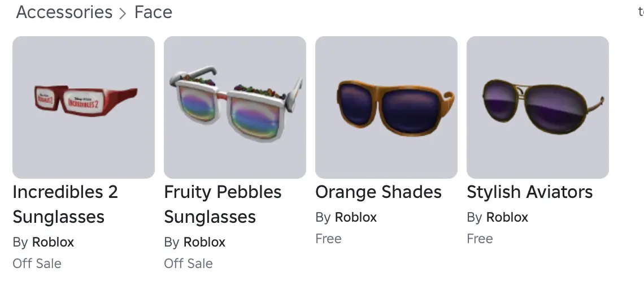Open Roblox creator link under Stylish Aviators
Image resolution: width=644 pixels, height=285 pixels.
507,217
